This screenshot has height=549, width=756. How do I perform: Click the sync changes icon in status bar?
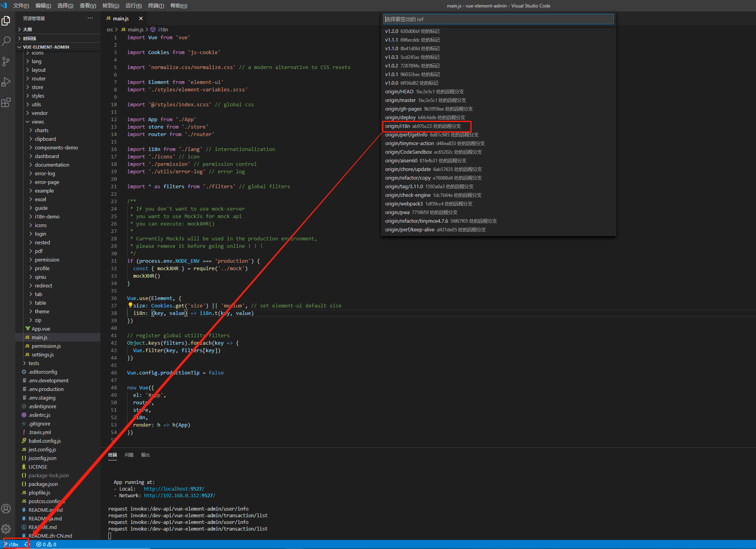27,544
